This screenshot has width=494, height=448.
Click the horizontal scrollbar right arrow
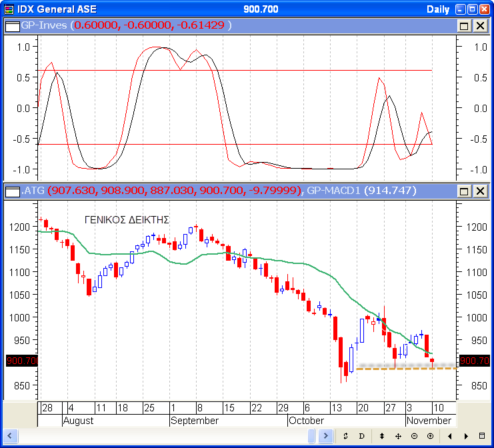[x=325, y=436]
